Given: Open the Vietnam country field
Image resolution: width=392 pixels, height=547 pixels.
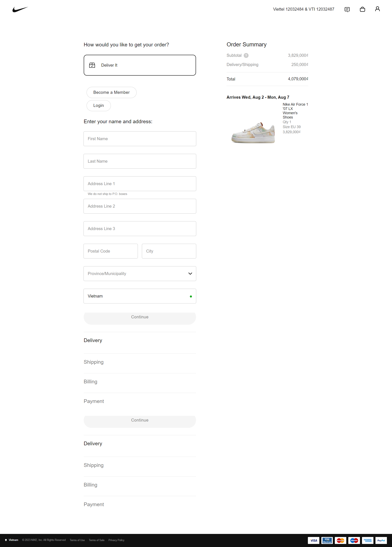Looking at the screenshot, I should point(140,296).
